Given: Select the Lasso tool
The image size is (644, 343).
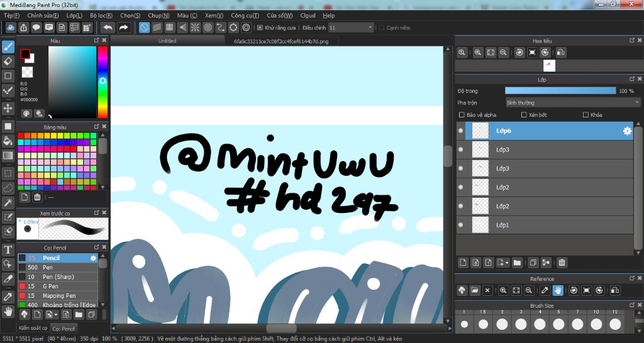Looking at the screenshot, I should pos(8,188).
